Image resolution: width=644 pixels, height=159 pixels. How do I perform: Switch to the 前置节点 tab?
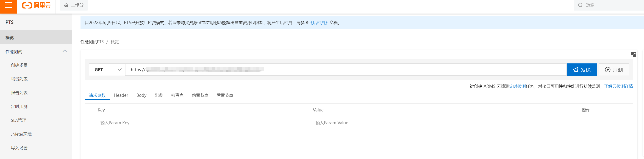[x=200, y=95]
